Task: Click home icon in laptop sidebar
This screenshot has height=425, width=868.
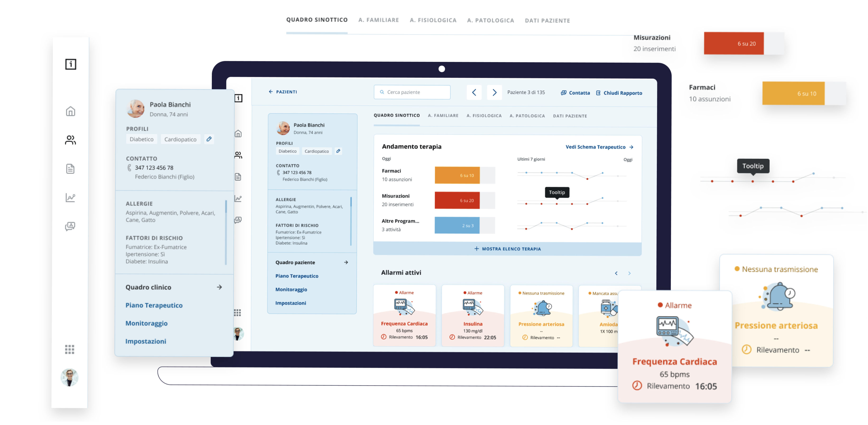Action: 238,133
